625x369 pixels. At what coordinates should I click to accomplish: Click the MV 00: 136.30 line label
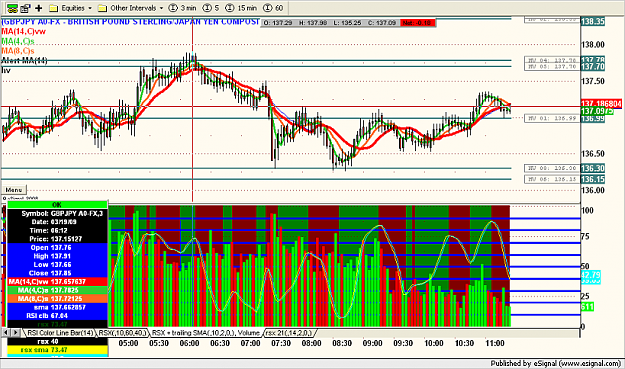coord(552,169)
